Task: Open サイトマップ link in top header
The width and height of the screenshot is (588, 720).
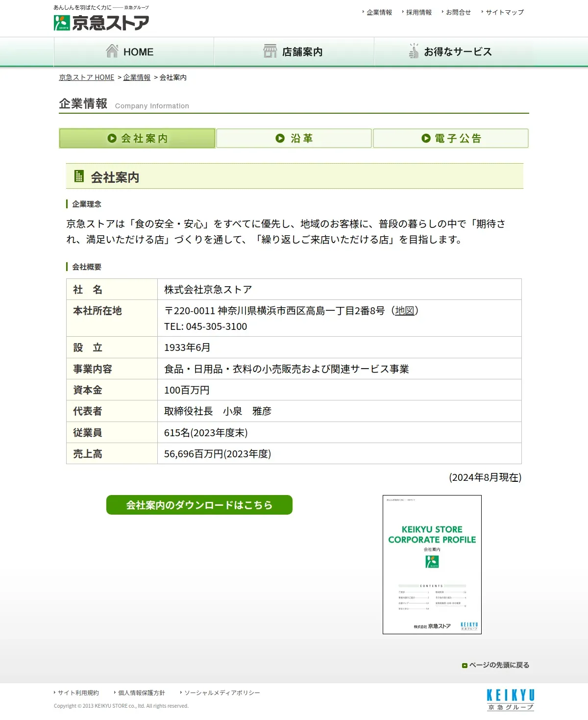Action: [x=505, y=12]
